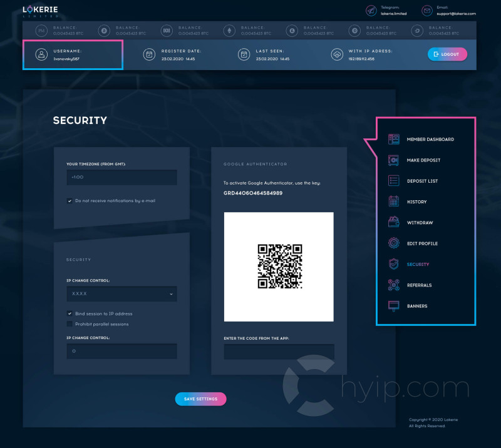Click the IP address value 192.189.112.456

coord(361,59)
